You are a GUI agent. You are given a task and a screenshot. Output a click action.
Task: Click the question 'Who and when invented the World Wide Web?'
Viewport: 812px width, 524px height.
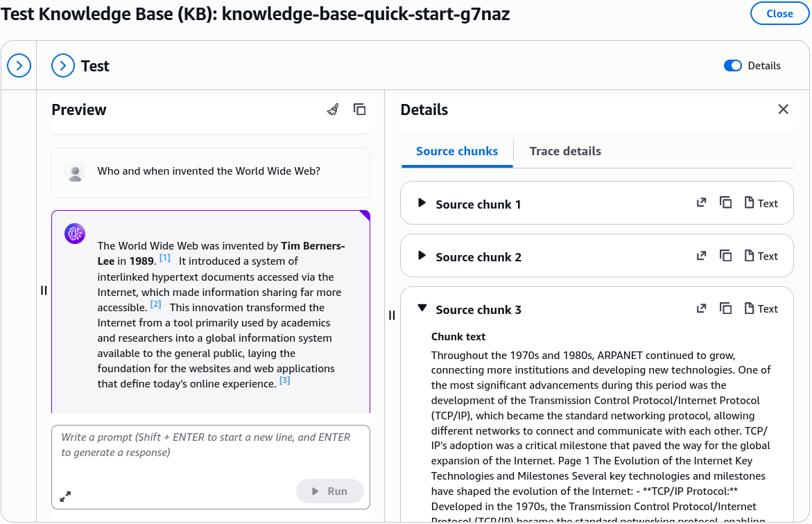click(x=209, y=171)
